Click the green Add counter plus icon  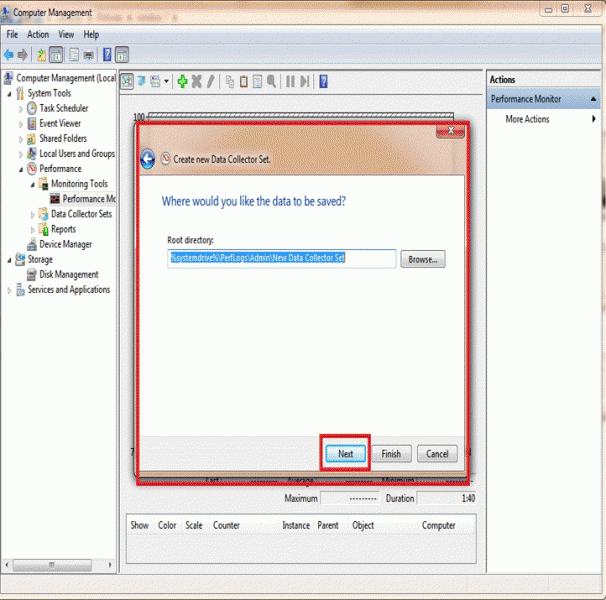pos(182,82)
